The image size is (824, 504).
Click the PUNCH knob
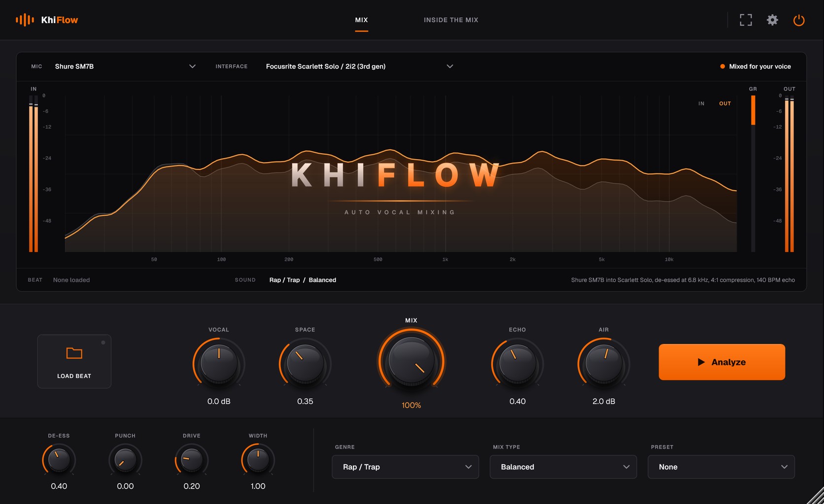pyautogui.click(x=125, y=460)
